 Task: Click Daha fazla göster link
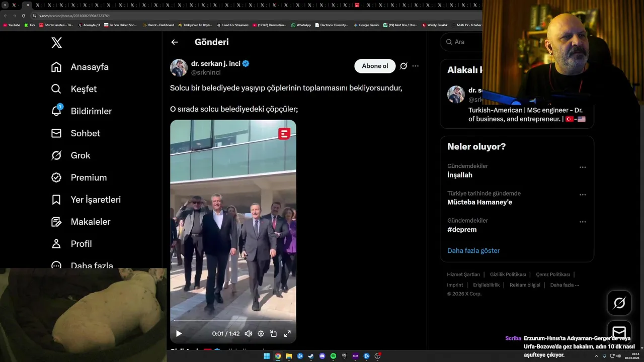click(473, 250)
